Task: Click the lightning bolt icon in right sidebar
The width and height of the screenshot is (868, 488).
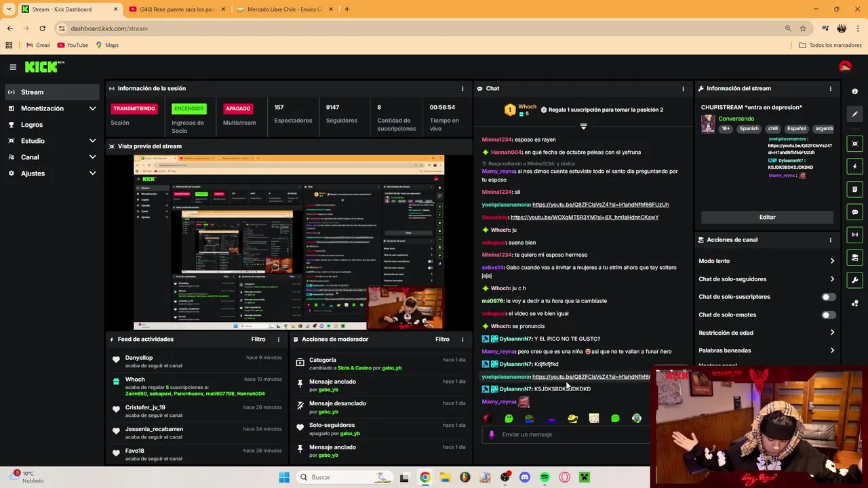Action: [854, 167]
